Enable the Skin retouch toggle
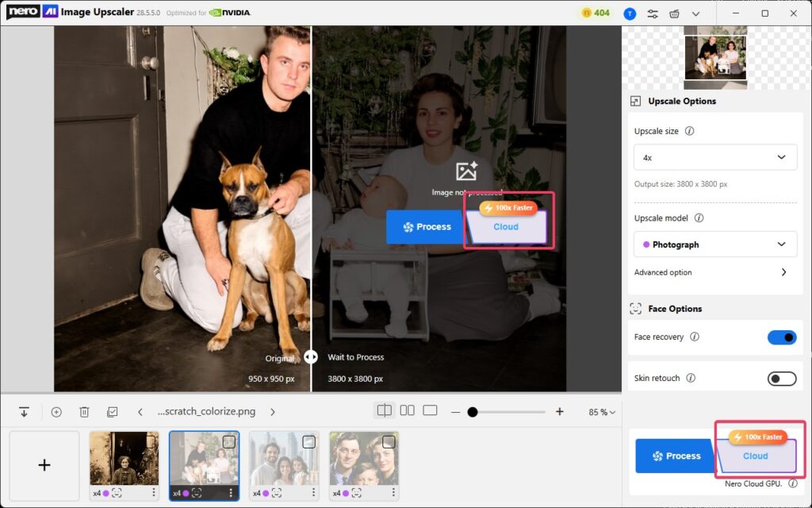This screenshot has width=812, height=508. click(x=781, y=379)
